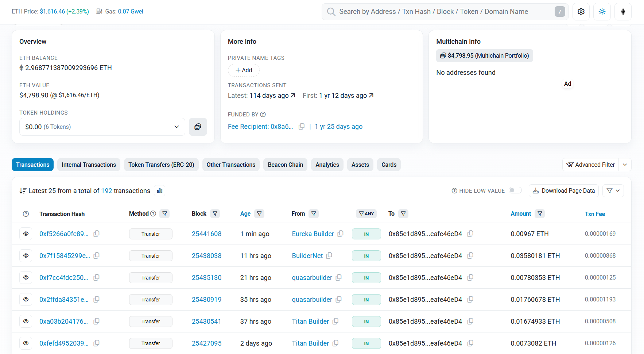The width and height of the screenshot is (644, 354).
Task: Preview transaction 0xa03b204176 with eye icon
Action: tap(26, 321)
